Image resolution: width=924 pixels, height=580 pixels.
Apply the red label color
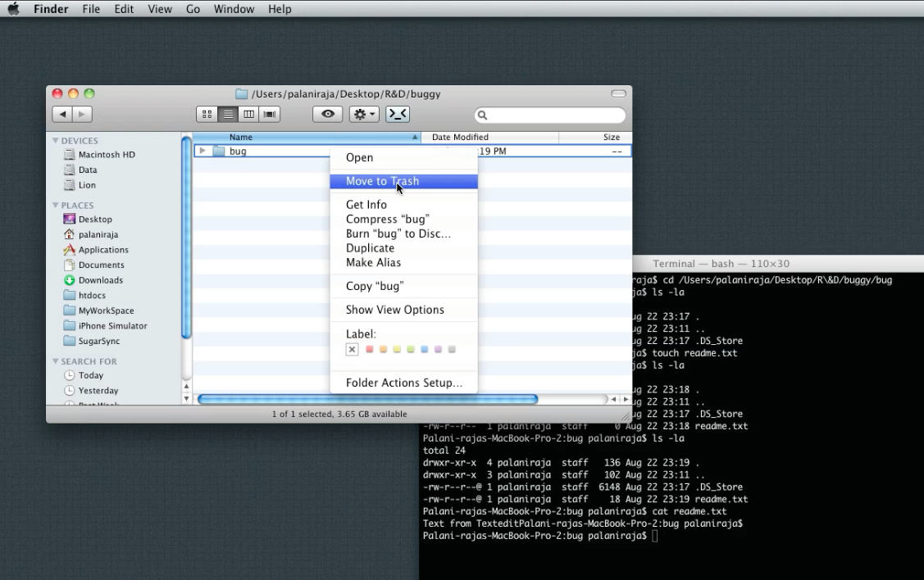(x=370, y=349)
